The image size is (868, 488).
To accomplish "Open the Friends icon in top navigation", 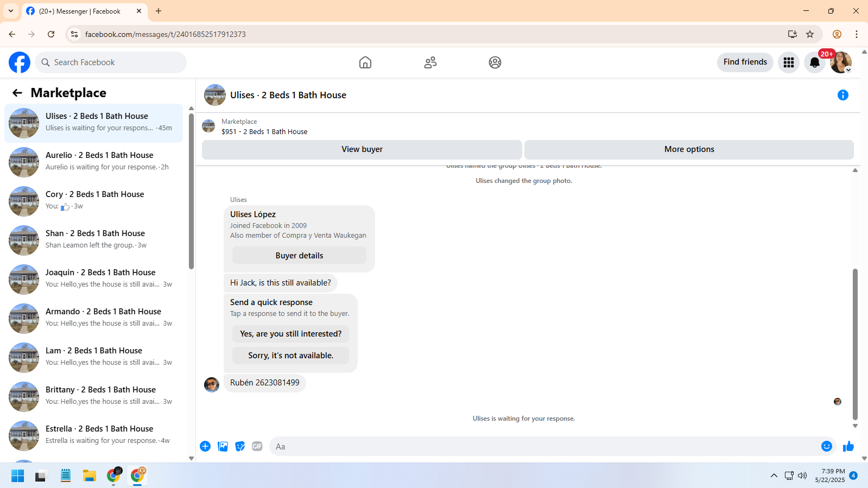I will [x=430, y=62].
